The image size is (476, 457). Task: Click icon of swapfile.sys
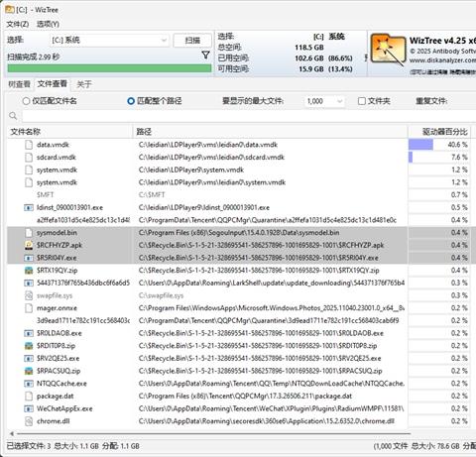pyautogui.click(x=29, y=295)
